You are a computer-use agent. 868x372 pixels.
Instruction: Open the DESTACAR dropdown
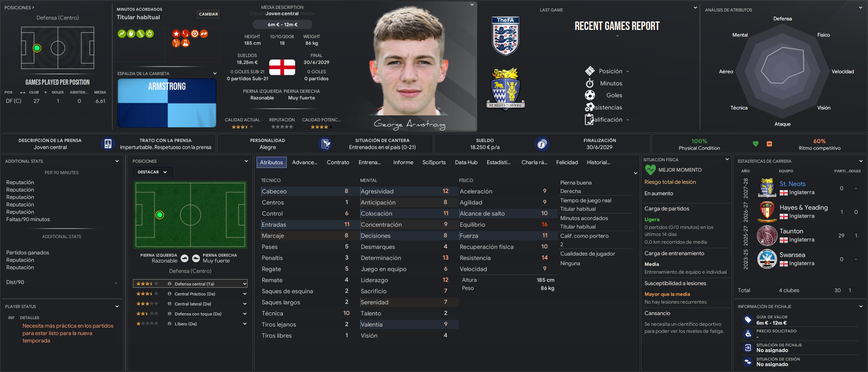153,172
